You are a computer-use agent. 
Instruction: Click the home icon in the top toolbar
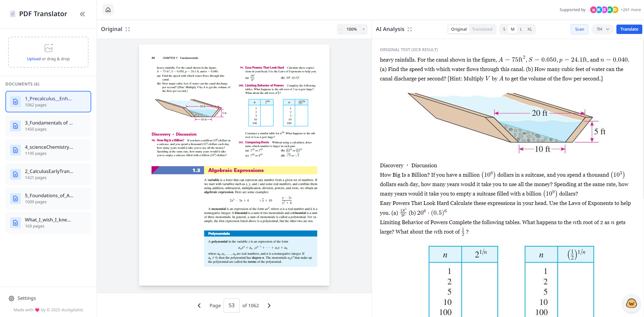tap(108, 10)
